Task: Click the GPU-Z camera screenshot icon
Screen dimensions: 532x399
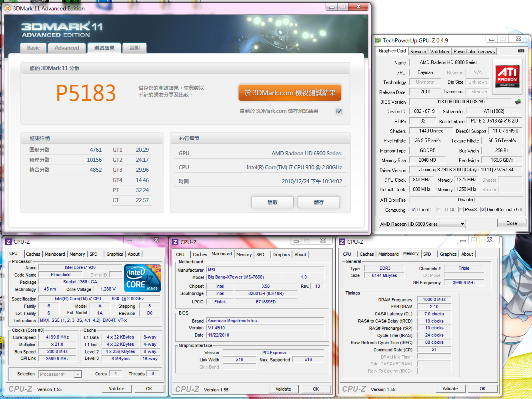Action: coord(521,51)
